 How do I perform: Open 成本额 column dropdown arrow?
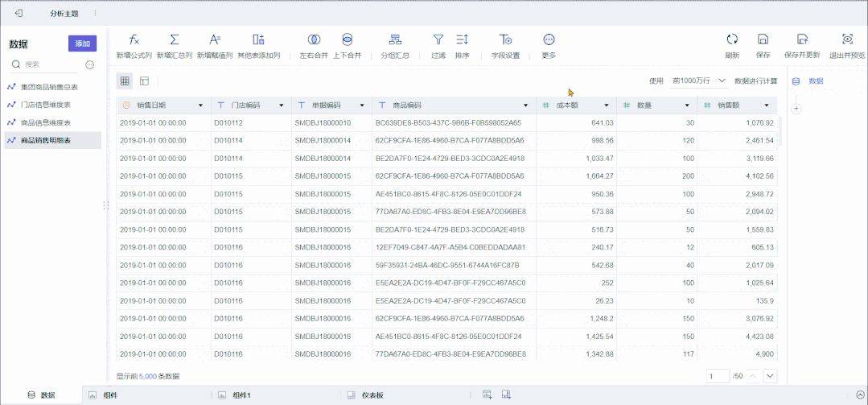[x=607, y=105]
